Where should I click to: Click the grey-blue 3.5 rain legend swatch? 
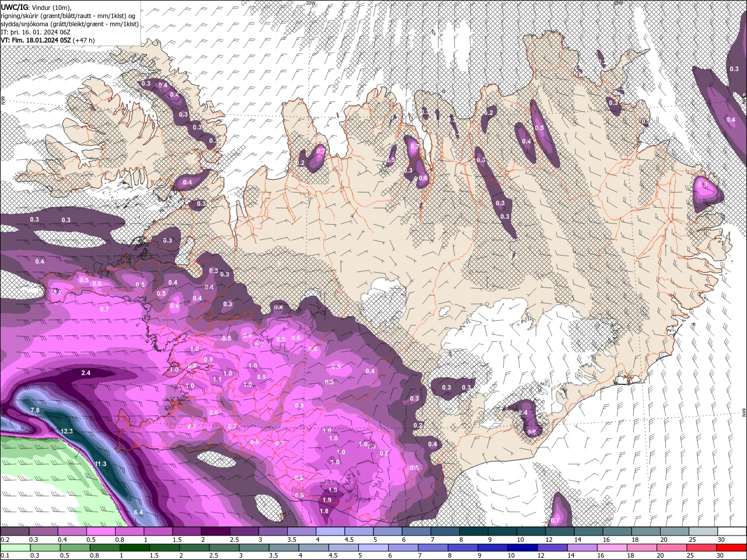click(284, 547)
